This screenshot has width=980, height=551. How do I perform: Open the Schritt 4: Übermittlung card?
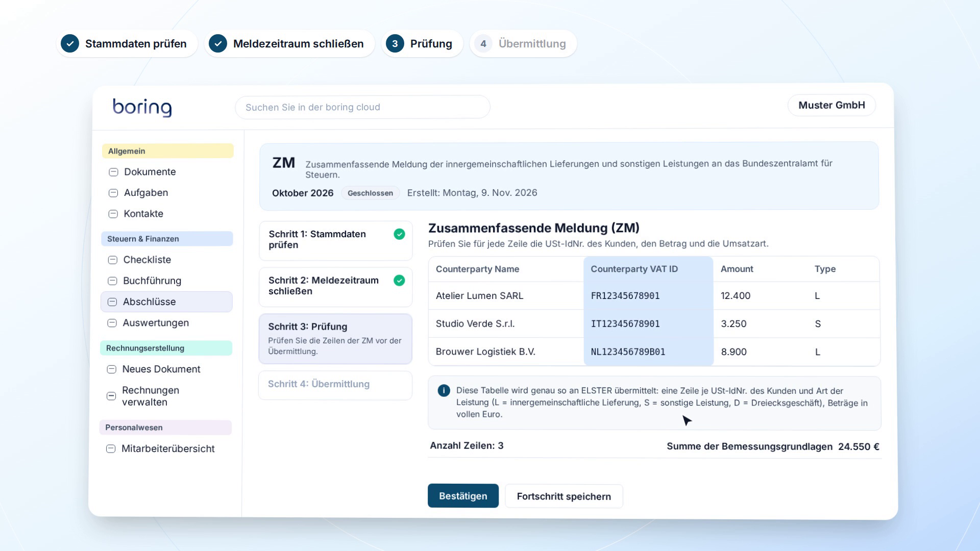[x=335, y=385]
